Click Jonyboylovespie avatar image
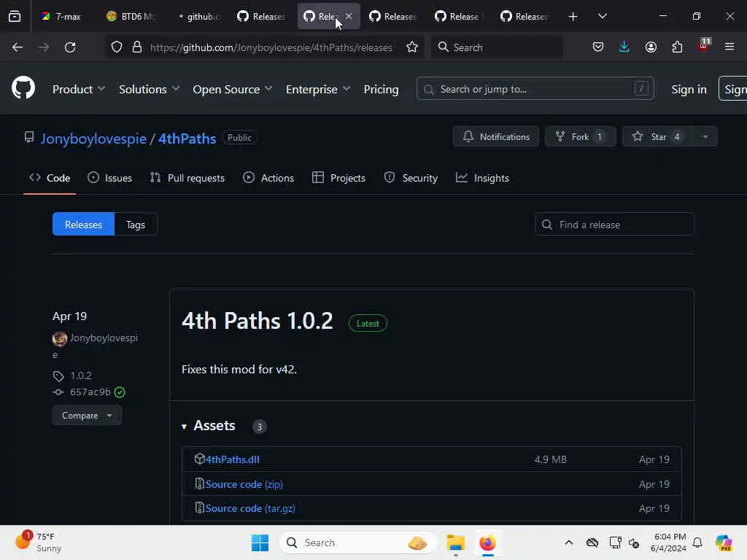The image size is (747, 560). [x=60, y=338]
